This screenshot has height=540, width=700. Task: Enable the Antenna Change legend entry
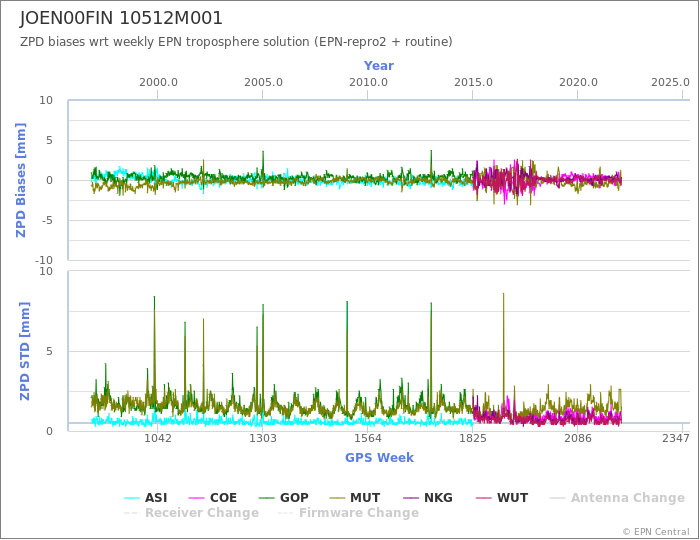[617, 498]
